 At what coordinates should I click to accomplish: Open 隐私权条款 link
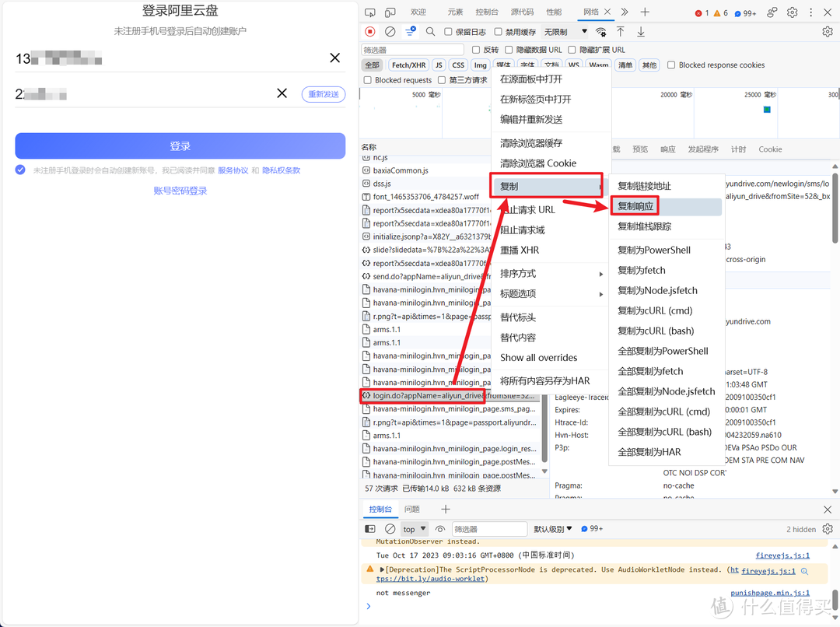coord(282,170)
